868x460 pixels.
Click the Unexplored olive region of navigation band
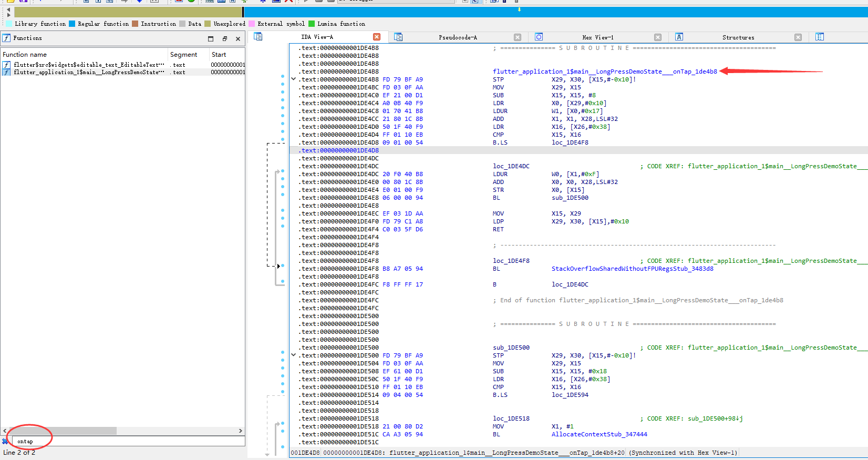coord(128,12)
